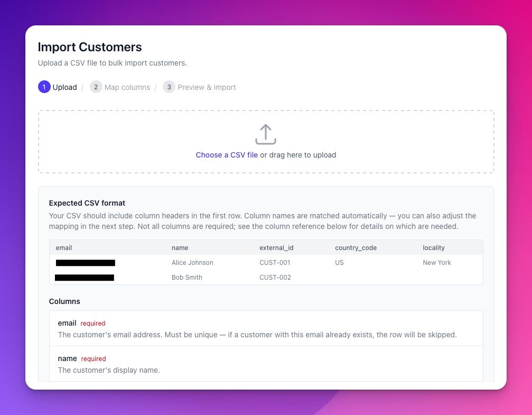The image size is (532, 415).
Task: Click the email column header
Action: 64,247
